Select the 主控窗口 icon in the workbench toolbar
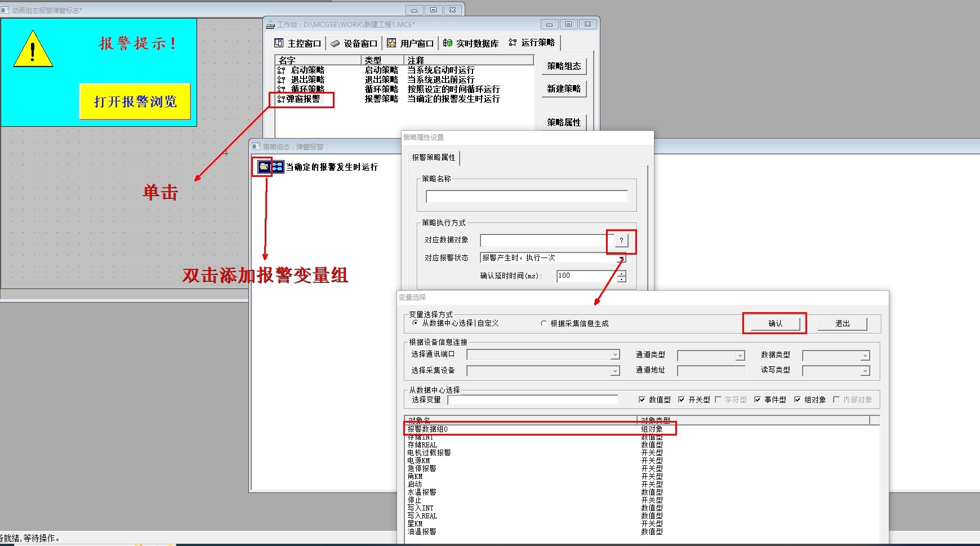 (x=279, y=43)
